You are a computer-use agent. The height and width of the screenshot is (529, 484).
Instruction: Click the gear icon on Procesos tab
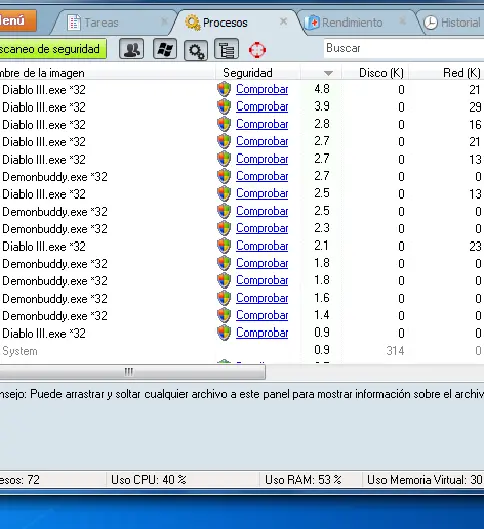pos(193,23)
